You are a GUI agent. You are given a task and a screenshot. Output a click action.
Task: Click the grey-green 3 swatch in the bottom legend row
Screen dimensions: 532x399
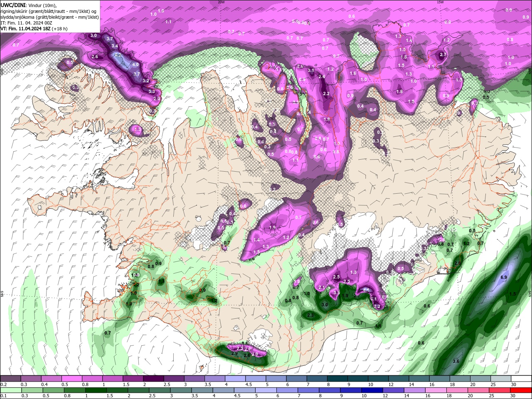coord(181,390)
